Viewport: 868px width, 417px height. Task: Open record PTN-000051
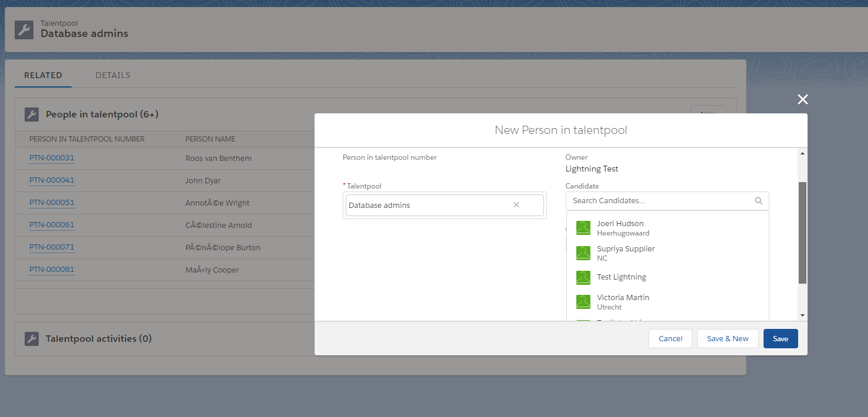click(x=52, y=203)
